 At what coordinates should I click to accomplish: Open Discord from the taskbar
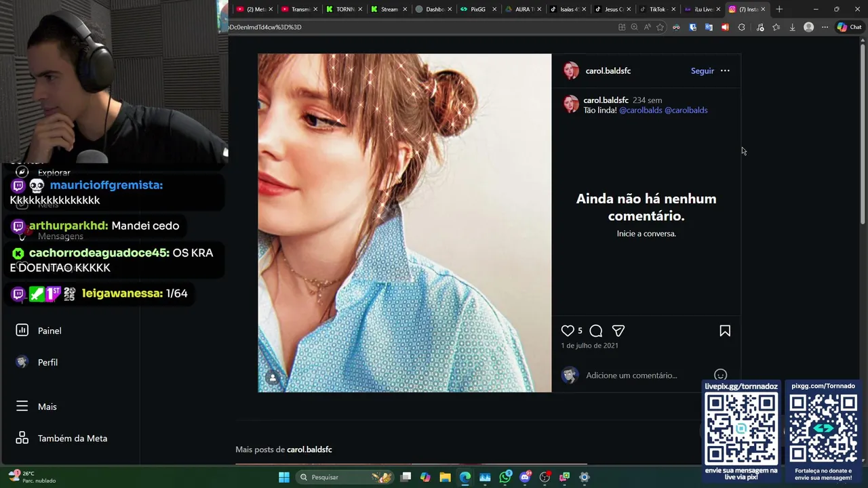point(525,477)
